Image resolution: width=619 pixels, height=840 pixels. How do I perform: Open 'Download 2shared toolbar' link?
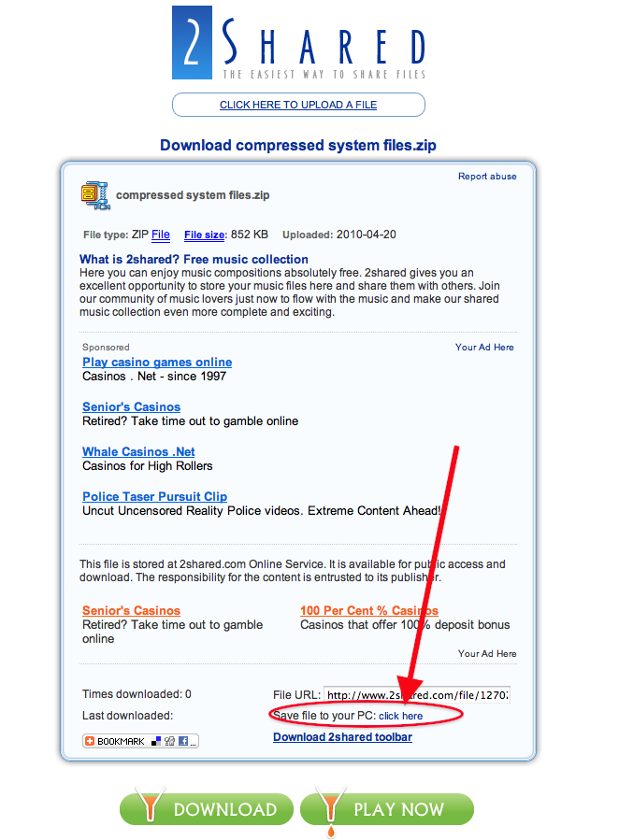342,737
